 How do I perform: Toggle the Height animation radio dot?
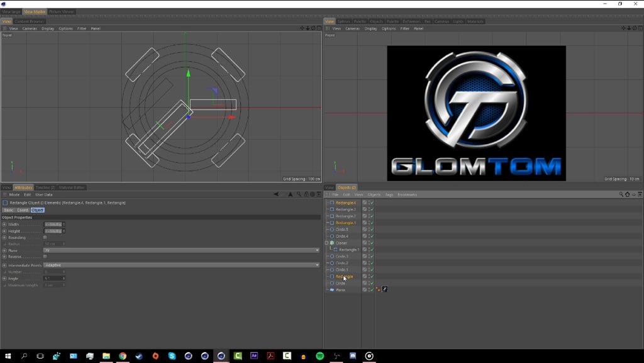coord(4,231)
